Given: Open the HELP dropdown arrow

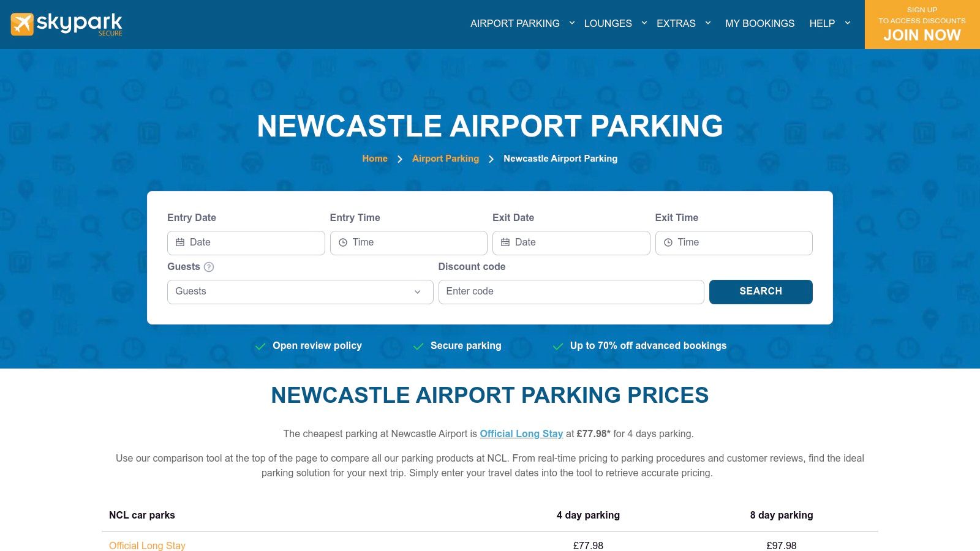Looking at the screenshot, I should [x=848, y=23].
